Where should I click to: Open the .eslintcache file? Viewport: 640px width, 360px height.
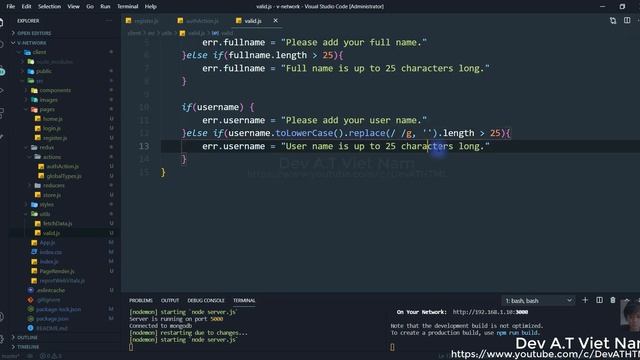pyautogui.click(x=51, y=290)
